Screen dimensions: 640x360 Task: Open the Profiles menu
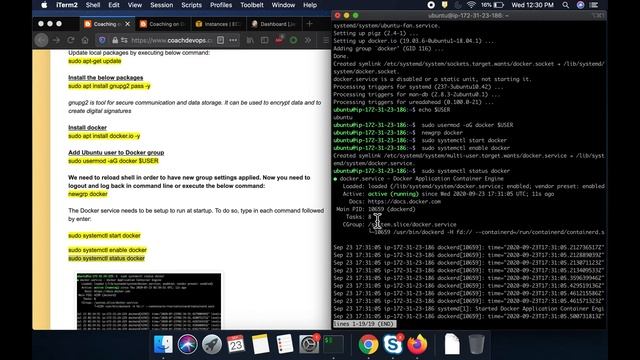(x=221, y=5)
